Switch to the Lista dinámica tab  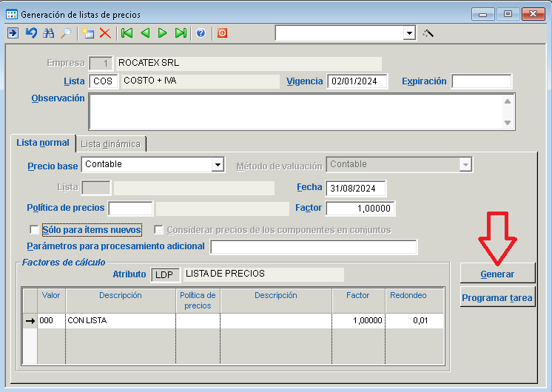pyautogui.click(x=111, y=143)
